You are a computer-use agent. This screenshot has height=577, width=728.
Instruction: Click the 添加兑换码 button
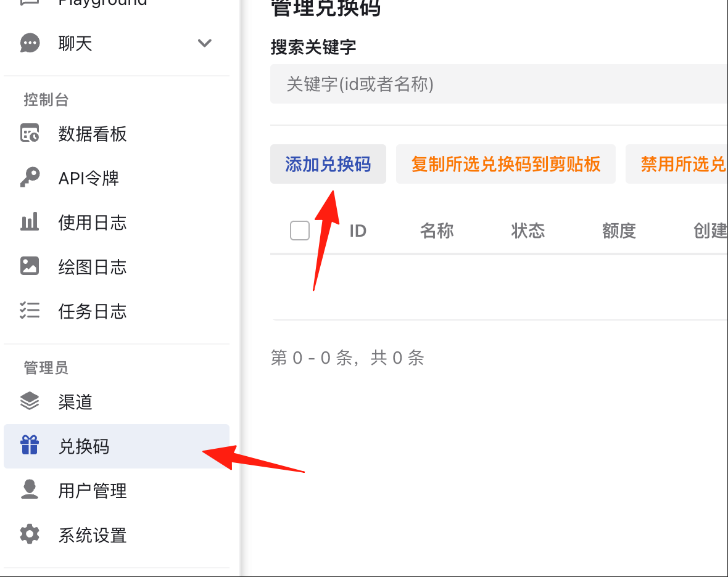328,164
